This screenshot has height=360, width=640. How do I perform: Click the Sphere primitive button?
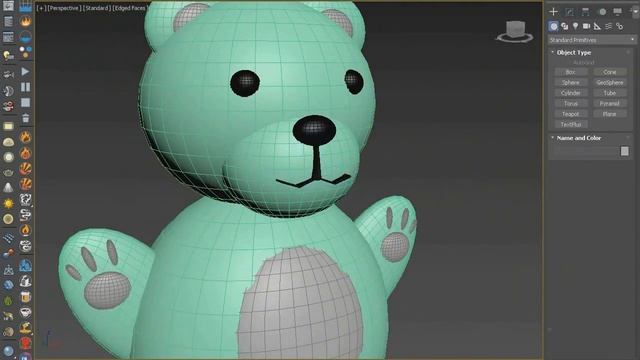pyautogui.click(x=571, y=82)
